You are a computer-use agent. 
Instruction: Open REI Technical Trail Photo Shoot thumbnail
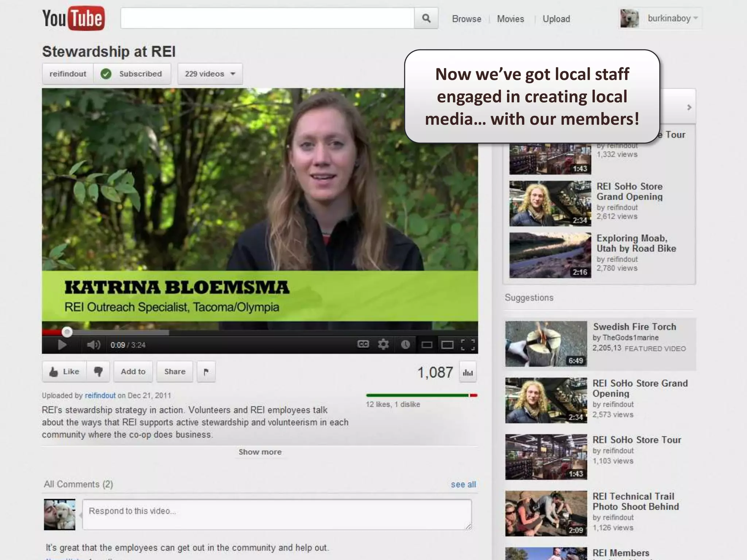pyautogui.click(x=546, y=513)
